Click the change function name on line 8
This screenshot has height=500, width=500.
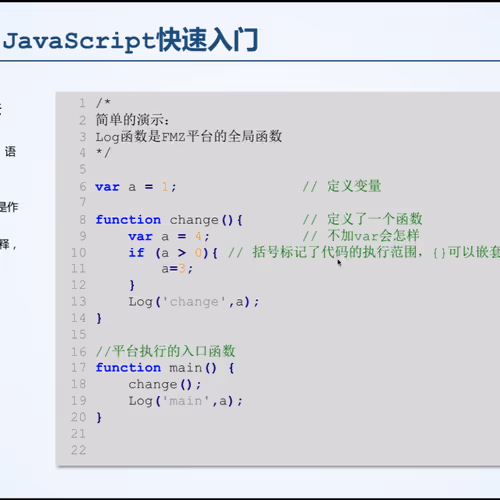[194, 220]
